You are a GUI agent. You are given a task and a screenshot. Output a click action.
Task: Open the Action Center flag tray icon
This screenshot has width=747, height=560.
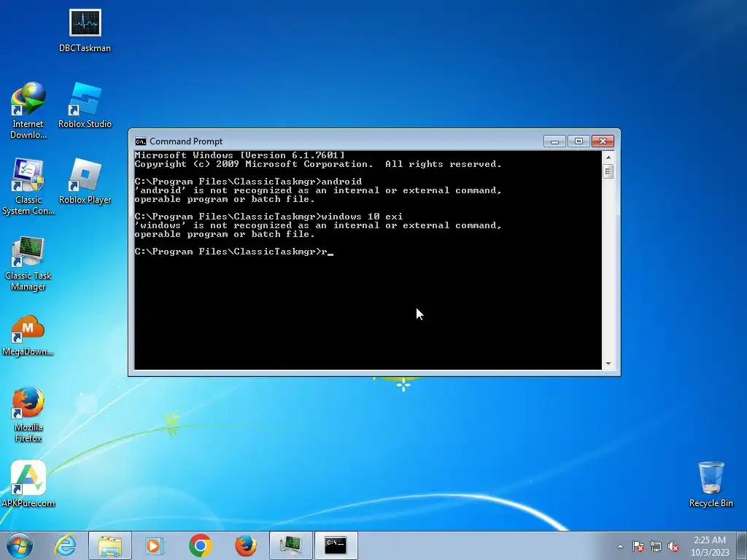point(638,546)
